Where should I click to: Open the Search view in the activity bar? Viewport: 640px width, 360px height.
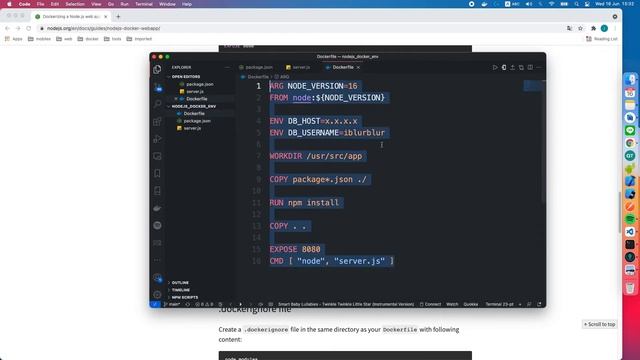pos(157,104)
